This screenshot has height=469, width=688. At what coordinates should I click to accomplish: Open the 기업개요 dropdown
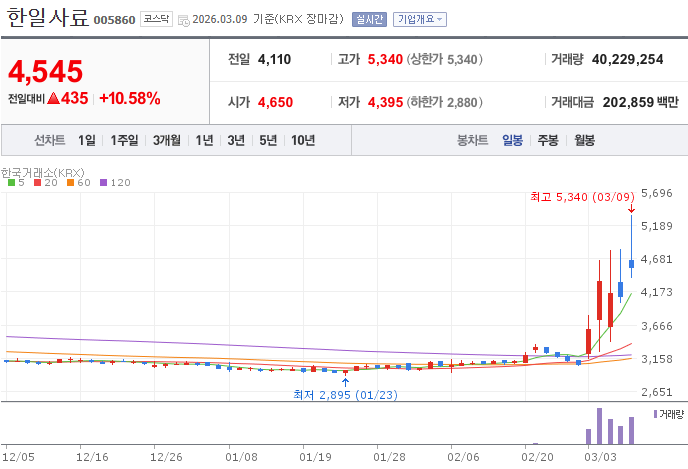pyautogui.click(x=419, y=19)
